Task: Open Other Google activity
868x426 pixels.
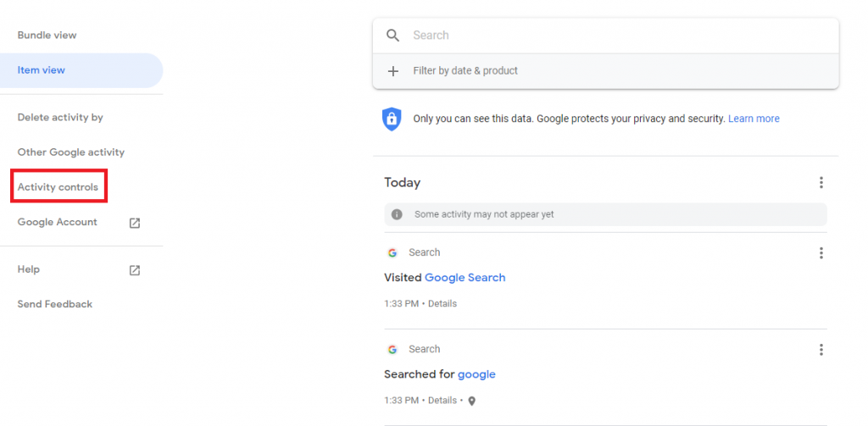Action: 71,152
